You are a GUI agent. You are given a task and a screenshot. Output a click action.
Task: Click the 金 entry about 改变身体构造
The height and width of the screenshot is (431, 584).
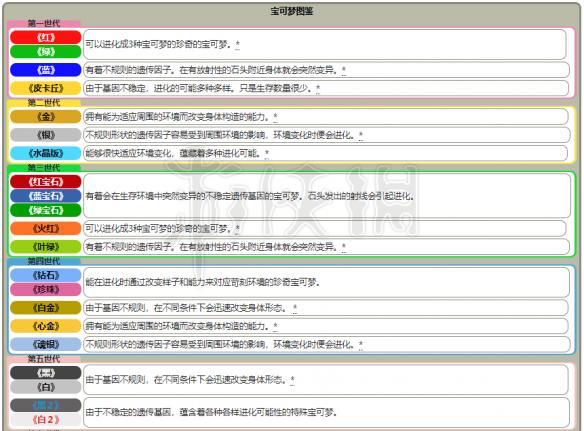point(178,117)
